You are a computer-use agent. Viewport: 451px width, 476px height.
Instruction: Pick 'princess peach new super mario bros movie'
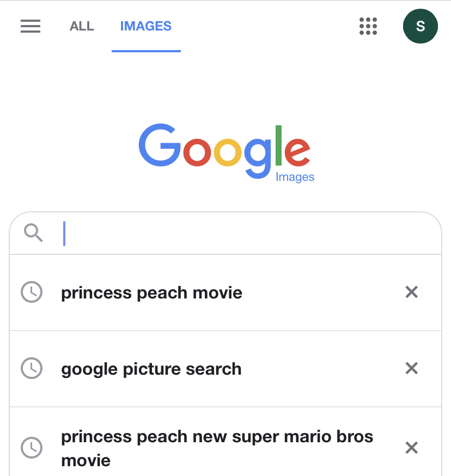[217, 448]
